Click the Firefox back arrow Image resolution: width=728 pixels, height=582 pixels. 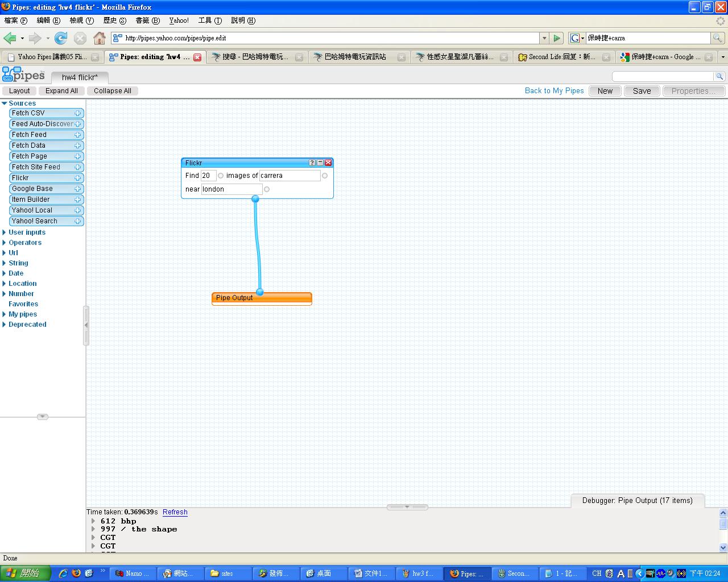(10, 38)
